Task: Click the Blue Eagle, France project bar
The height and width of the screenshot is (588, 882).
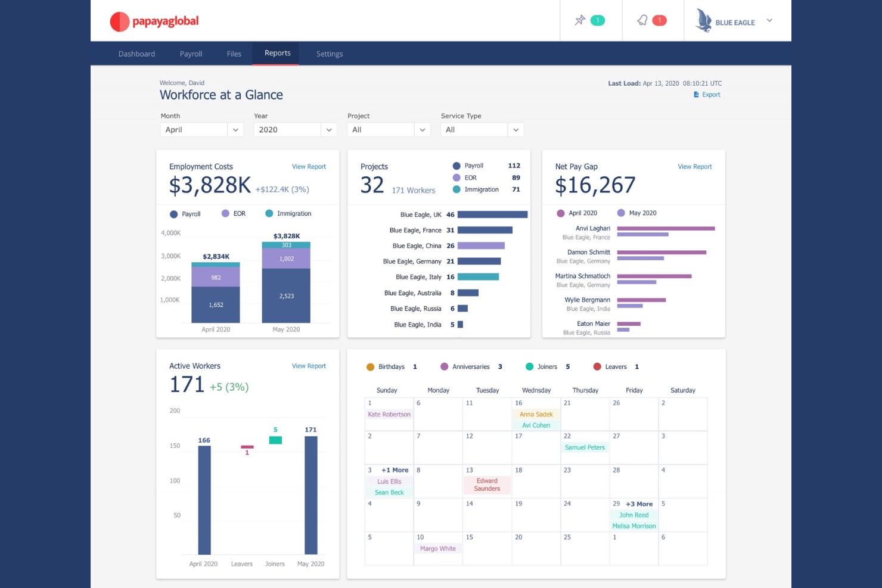Action: pos(485,230)
